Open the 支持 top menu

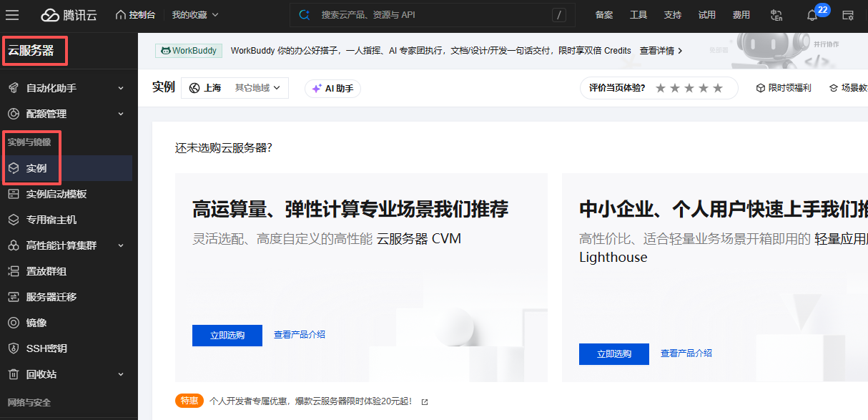pyautogui.click(x=673, y=15)
